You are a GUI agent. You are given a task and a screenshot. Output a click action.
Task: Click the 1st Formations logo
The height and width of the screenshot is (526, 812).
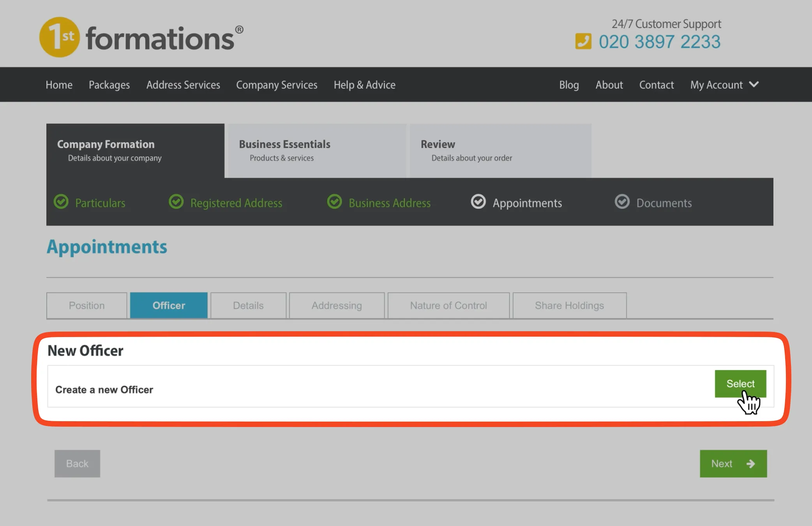[141, 37]
